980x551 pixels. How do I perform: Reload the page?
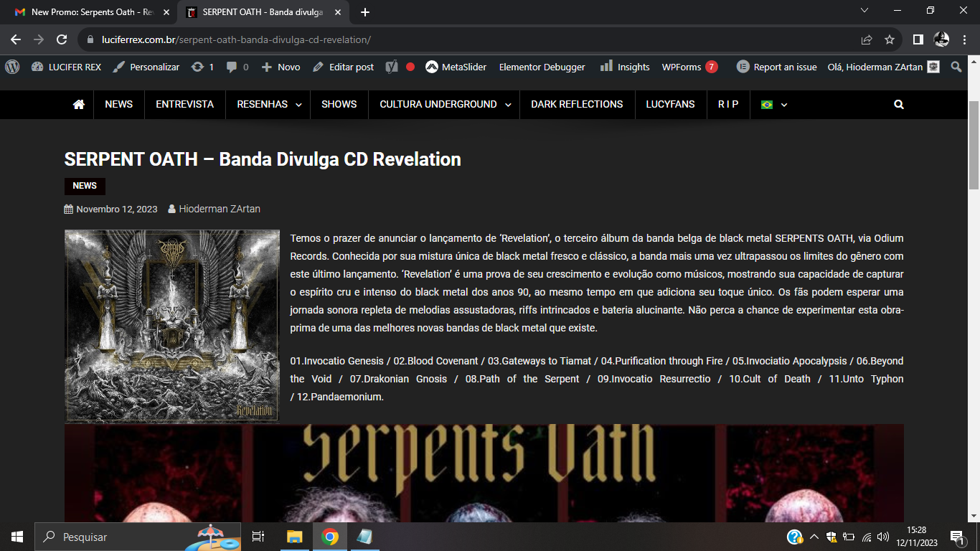point(62,39)
